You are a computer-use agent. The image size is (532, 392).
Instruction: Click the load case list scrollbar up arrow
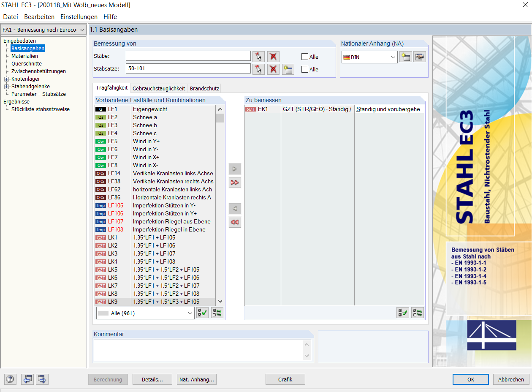tap(220, 109)
